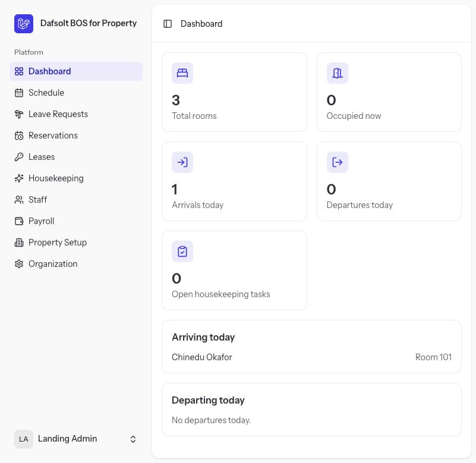
Task: Go to Dashboard in the sidebar
Action: click(x=76, y=71)
